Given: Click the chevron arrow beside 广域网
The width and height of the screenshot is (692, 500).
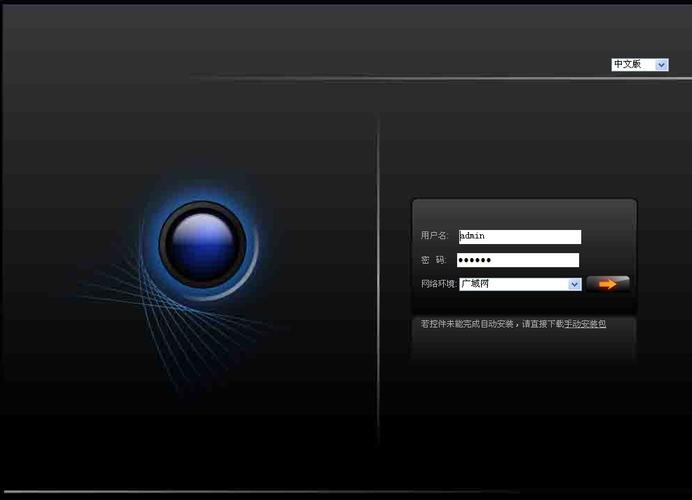Looking at the screenshot, I should [574, 284].
